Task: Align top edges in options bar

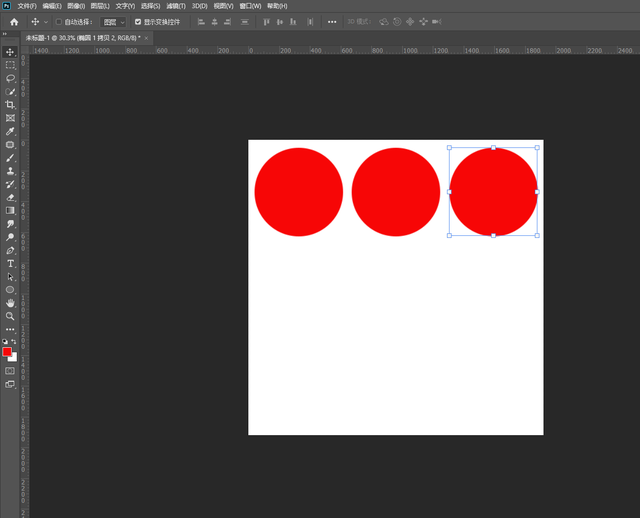Action: [266, 22]
